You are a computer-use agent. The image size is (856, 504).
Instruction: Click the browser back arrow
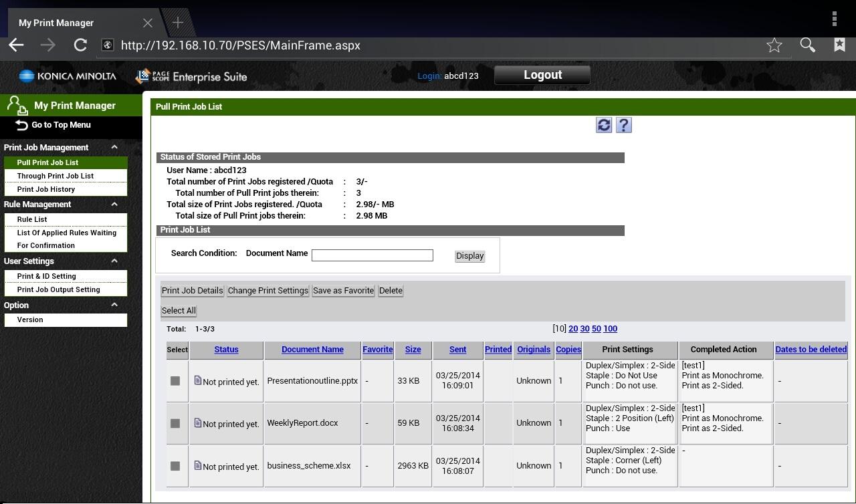click(16, 45)
